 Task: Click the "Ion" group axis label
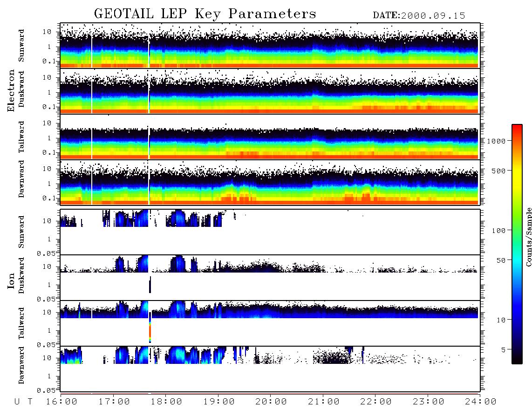[x=11, y=280]
